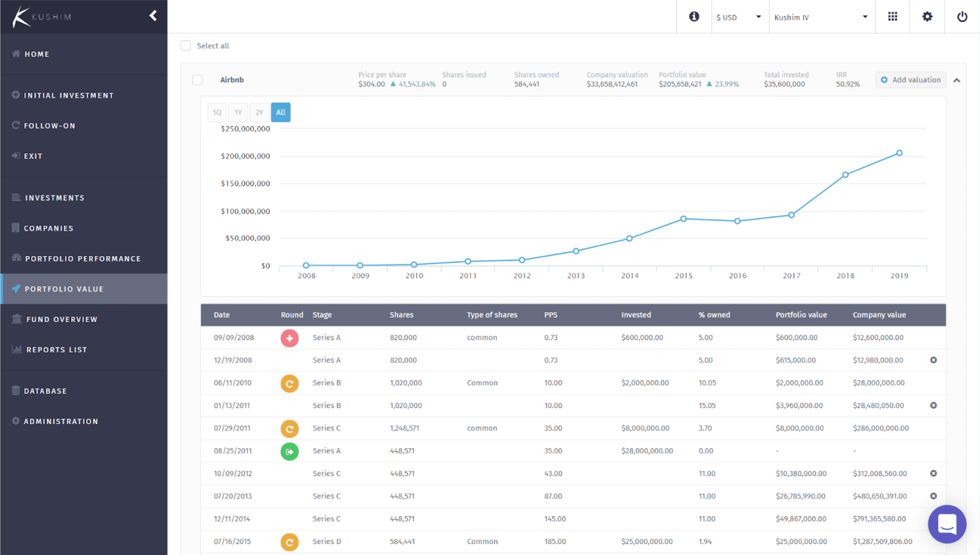Click the 50.92% IRR value
Screen dimensions: 980x555
coord(848,84)
